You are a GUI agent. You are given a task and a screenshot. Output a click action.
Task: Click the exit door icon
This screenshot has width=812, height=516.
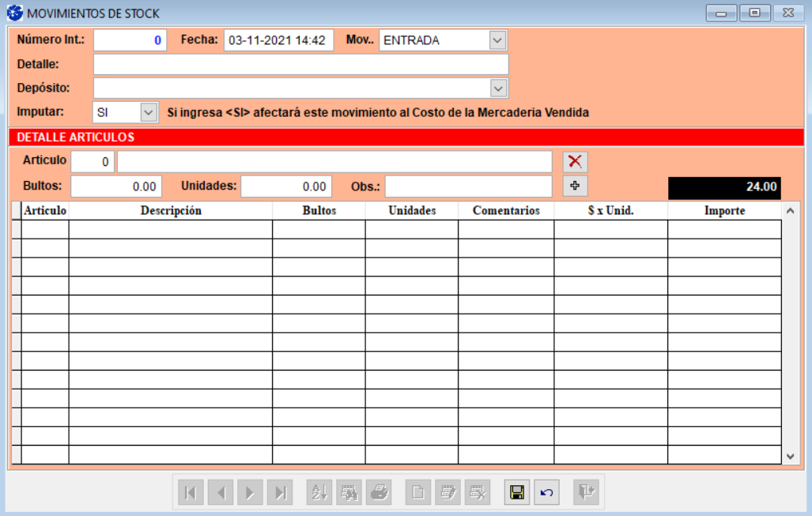click(x=586, y=492)
